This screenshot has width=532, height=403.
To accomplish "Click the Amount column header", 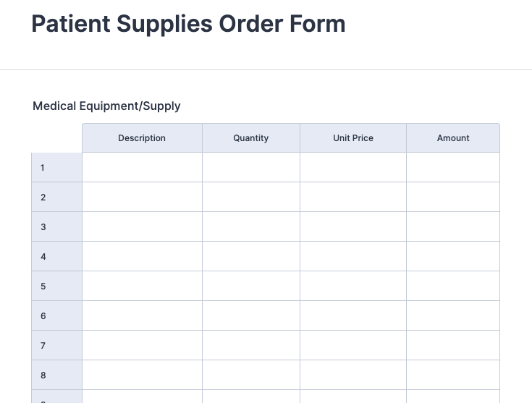I will [x=453, y=138].
